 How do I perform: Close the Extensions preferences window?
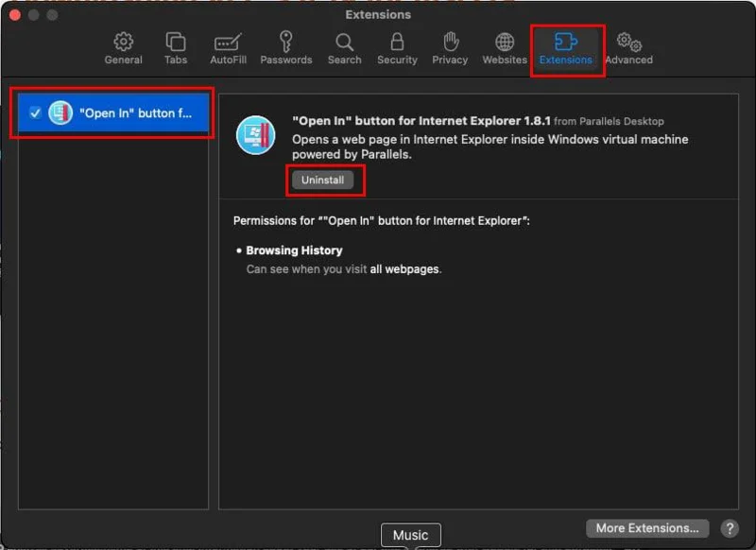tap(12, 15)
